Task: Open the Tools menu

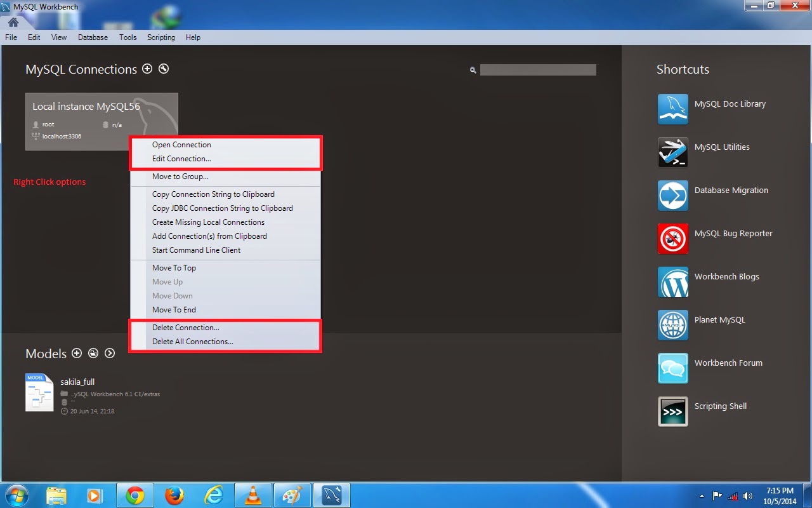Action: (128, 37)
